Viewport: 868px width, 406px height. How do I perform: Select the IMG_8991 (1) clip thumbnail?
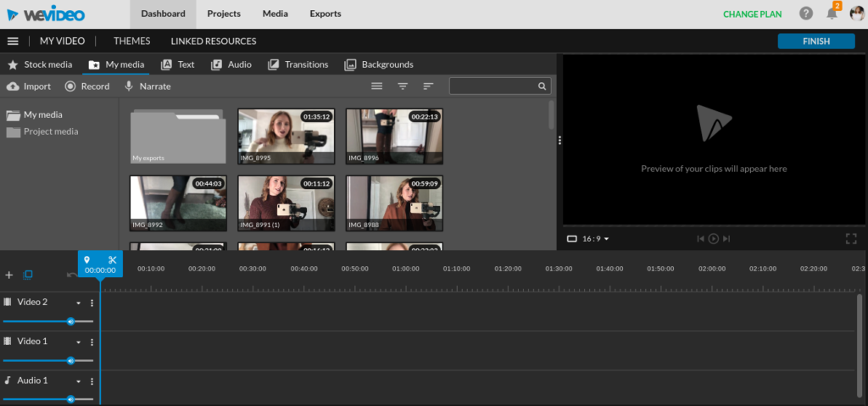pyautogui.click(x=287, y=203)
